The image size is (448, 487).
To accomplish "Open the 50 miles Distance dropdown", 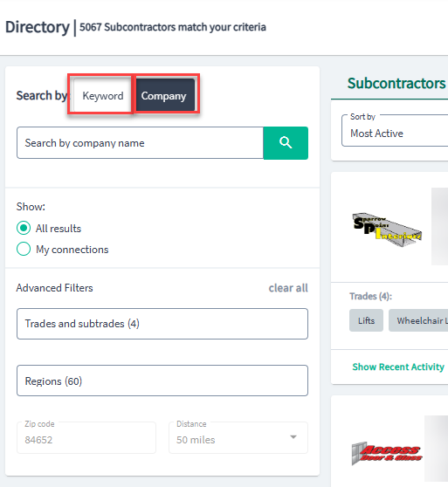I will tap(238, 437).
